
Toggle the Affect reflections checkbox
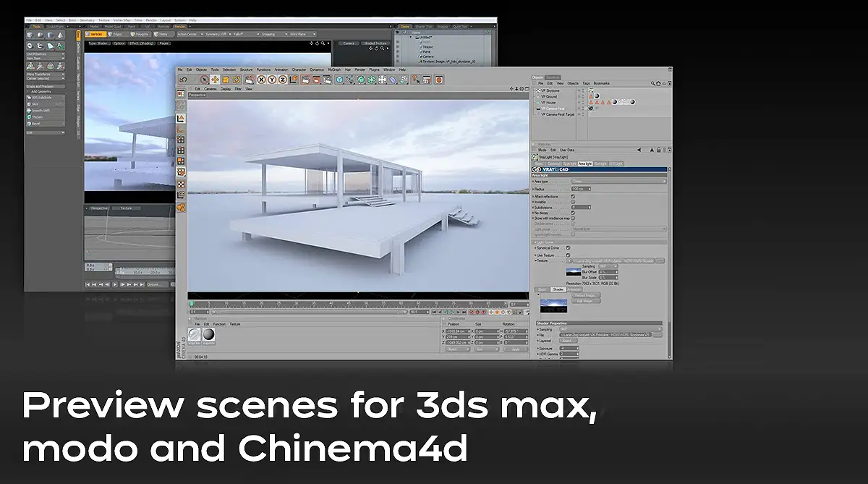pos(573,196)
